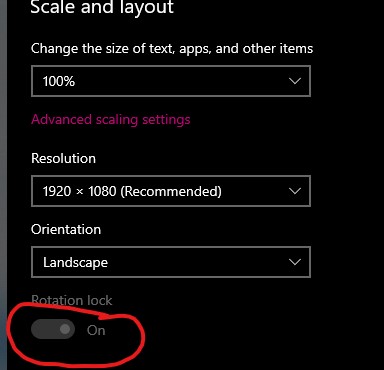Click the Orientation label above its dropdown
384x370 pixels.
[x=66, y=229]
